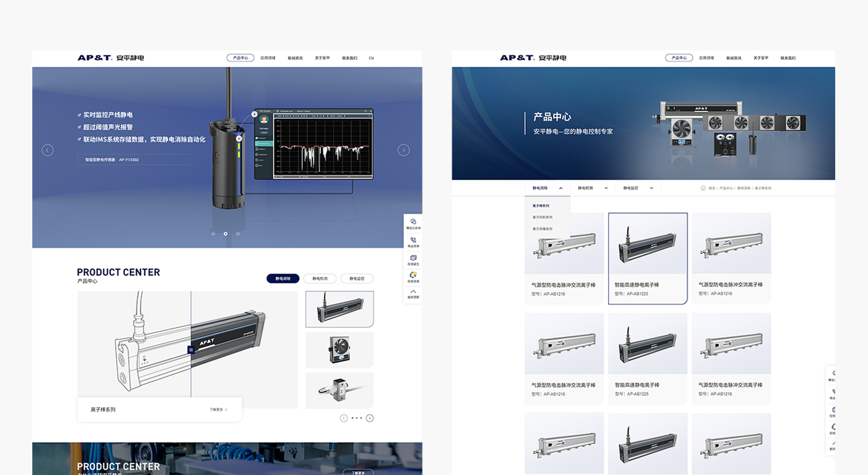Viewport: 868px width, 475px height.
Task: Select the active middle banner carousel dot
Action: [x=226, y=234]
